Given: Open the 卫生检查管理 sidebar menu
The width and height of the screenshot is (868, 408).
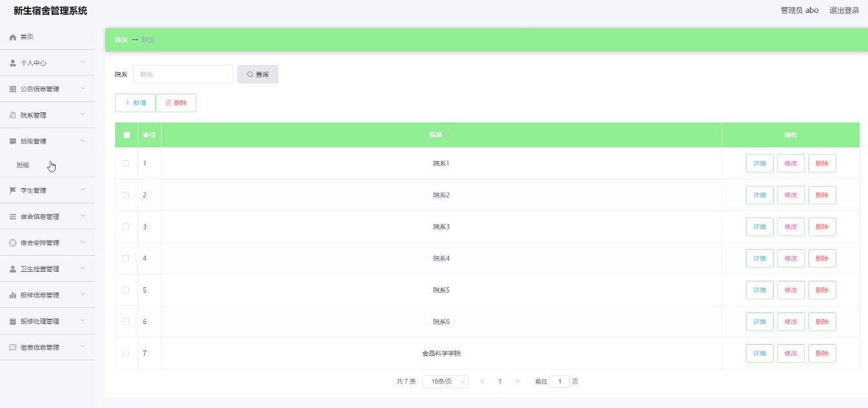Looking at the screenshot, I should coord(40,269).
